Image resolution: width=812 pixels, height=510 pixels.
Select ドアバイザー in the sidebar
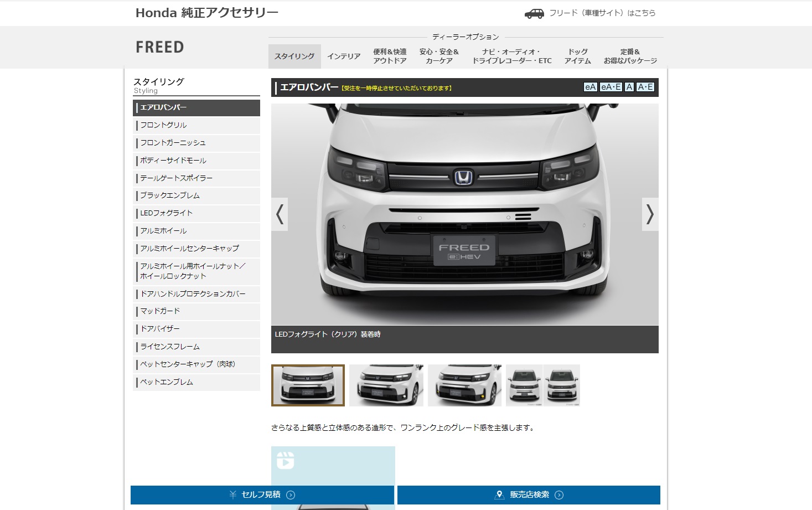coord(196,329)
